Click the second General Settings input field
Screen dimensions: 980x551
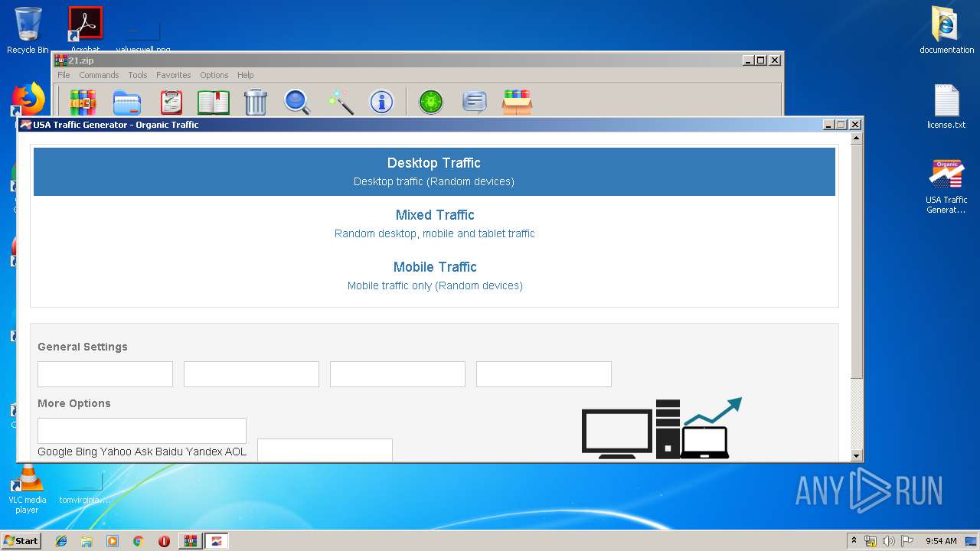click(251, 374)
